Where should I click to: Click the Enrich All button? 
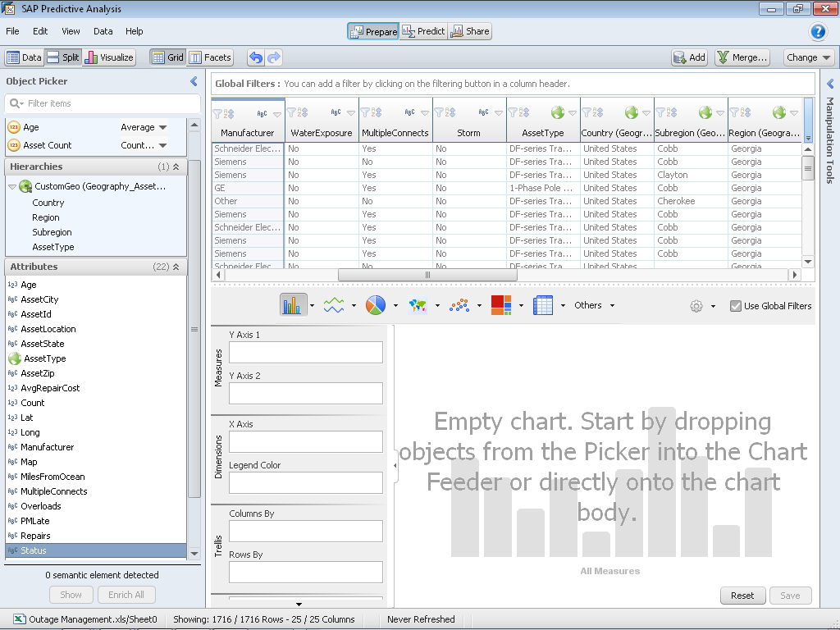point(126,595)
